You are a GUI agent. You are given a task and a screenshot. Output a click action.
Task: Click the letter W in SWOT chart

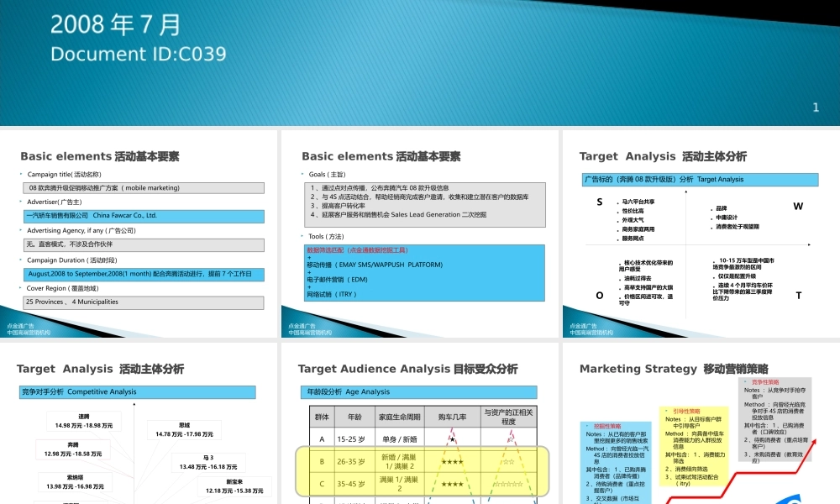tap(798, 206)
